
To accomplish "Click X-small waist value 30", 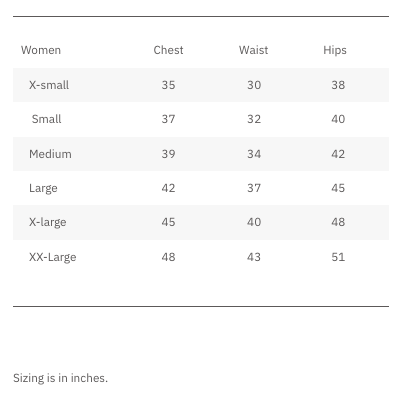I will point(254,85).
